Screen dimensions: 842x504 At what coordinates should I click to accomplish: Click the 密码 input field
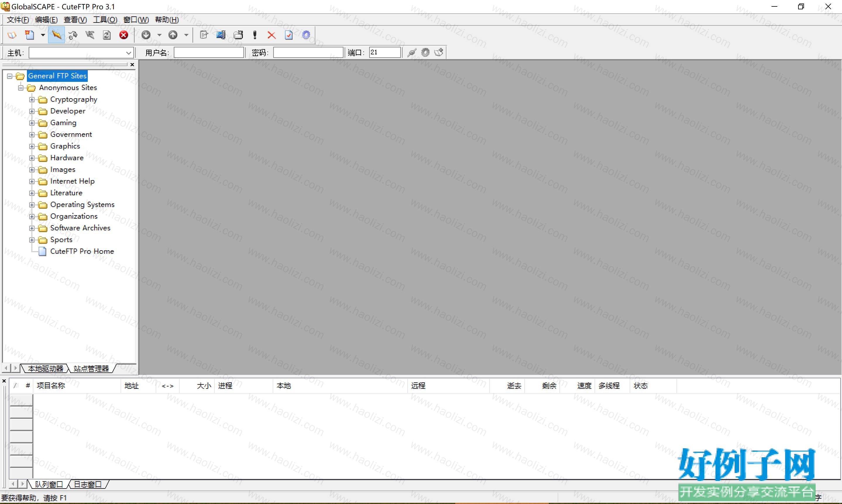click(x=308, y=52)
